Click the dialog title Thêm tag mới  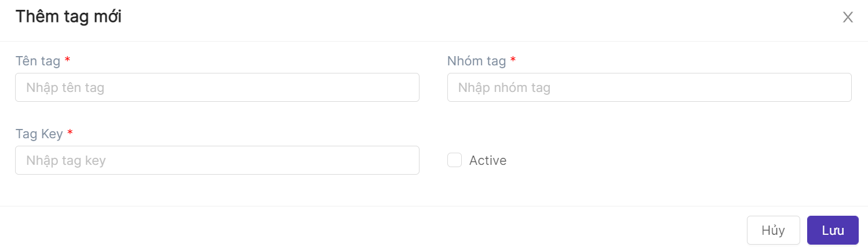(68, 17)
